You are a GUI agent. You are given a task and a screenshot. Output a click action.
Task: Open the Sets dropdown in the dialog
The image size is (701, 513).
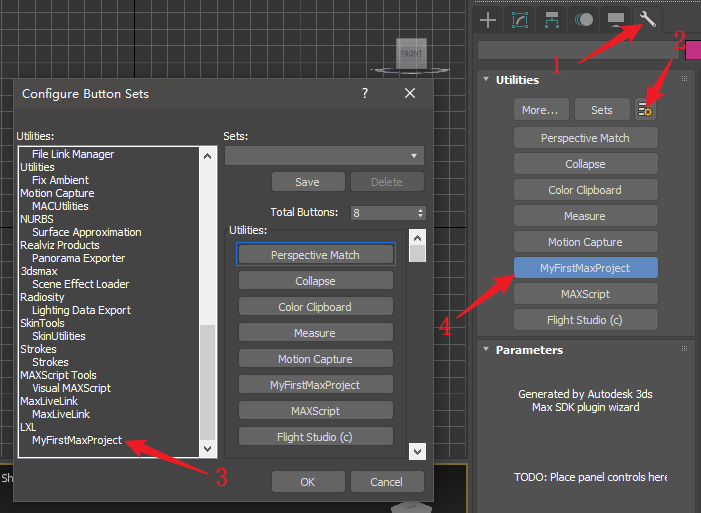[x=324, y=156]
